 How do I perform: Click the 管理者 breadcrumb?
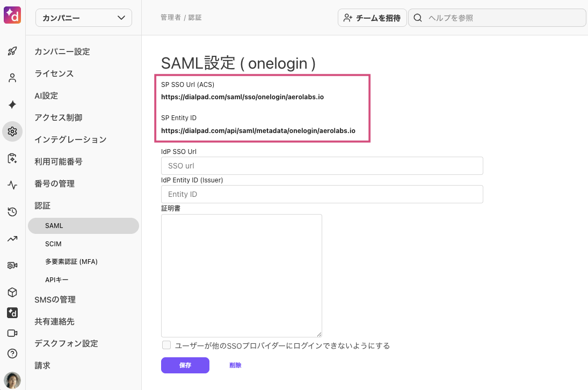171,18
